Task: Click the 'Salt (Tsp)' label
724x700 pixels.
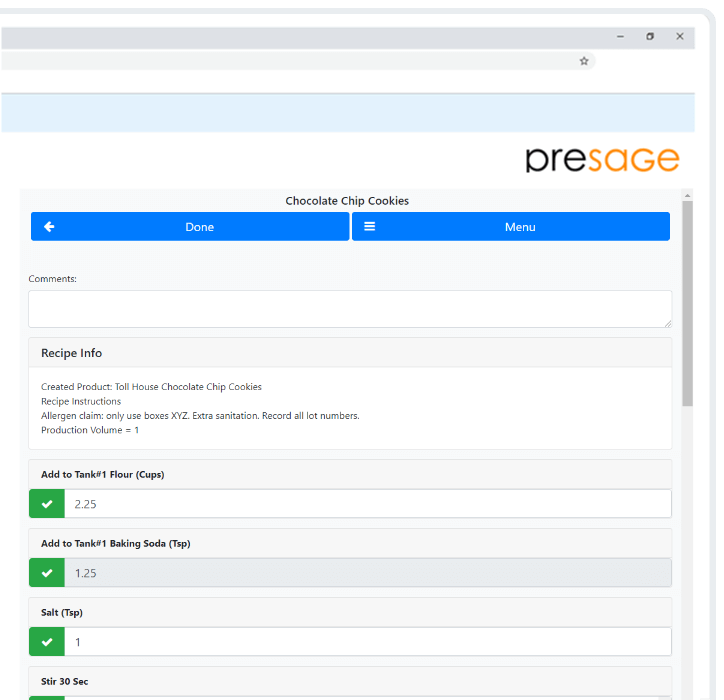Action: pos(61,613)
